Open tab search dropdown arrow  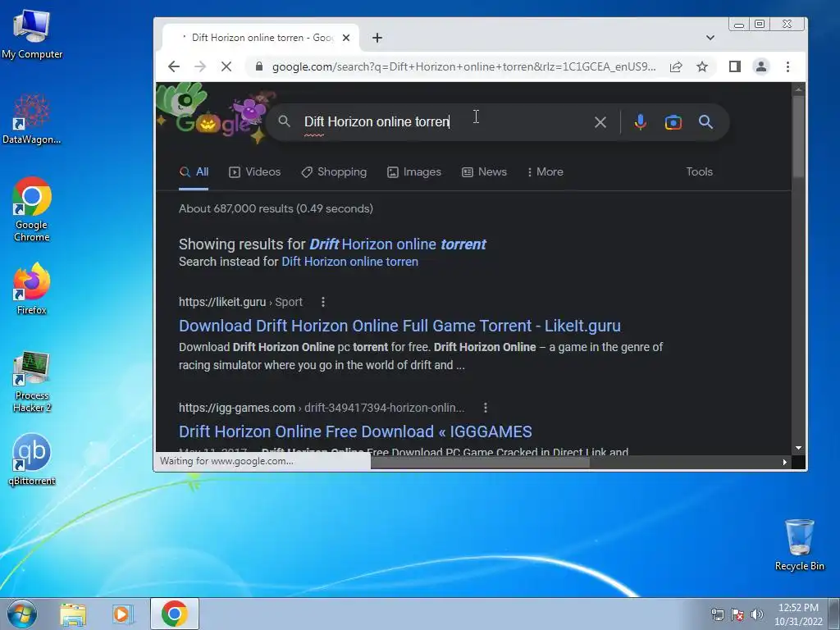click(710, 38)
